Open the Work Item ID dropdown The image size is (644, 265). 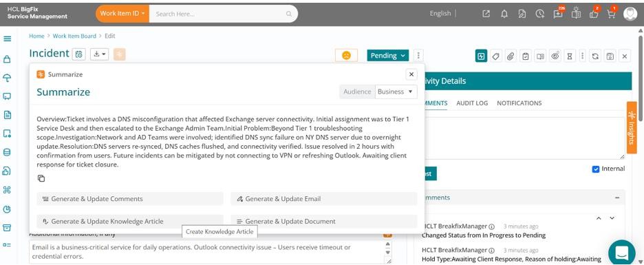[x=122, y=14]
